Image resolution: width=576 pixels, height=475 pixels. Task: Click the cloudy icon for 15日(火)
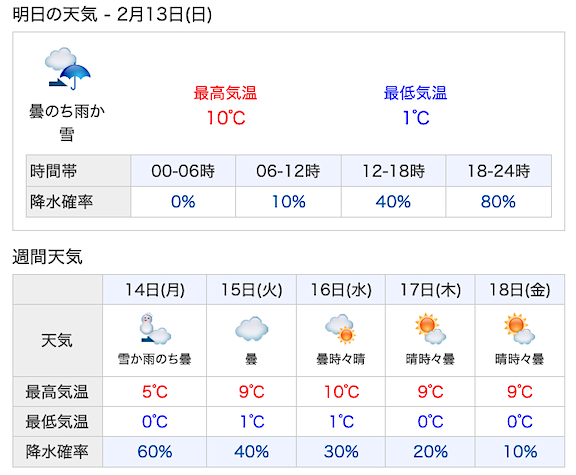252,329
